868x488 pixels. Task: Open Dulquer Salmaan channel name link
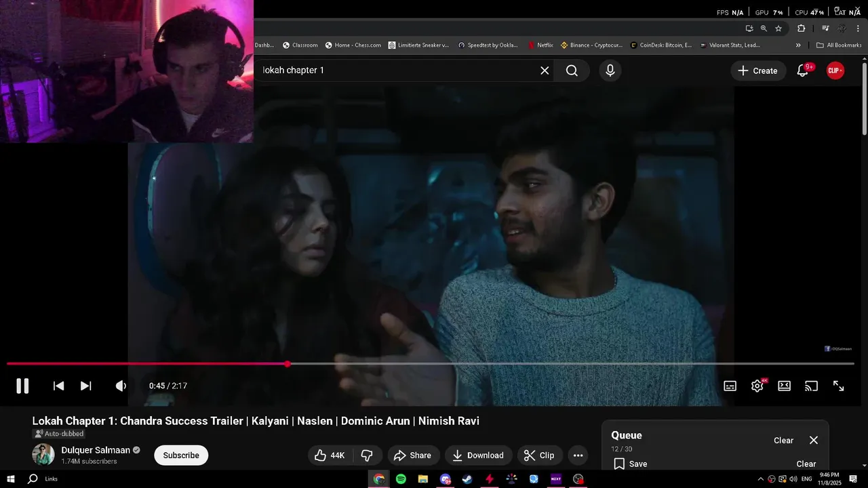pyautogui.click(x=96, y=450)
